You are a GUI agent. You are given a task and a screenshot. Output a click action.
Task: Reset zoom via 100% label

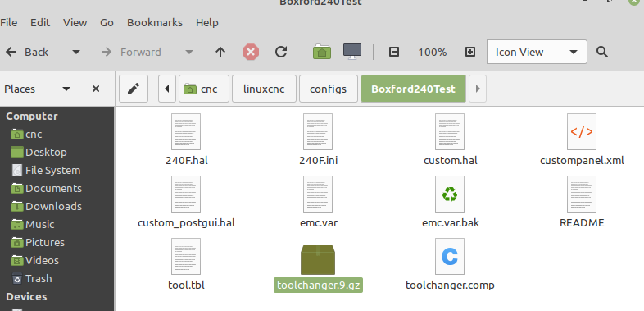[432, 53]
